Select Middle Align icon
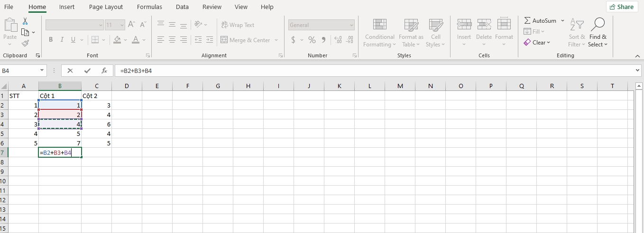The height and width of the screenshot is (233, 644). point(172,25)
